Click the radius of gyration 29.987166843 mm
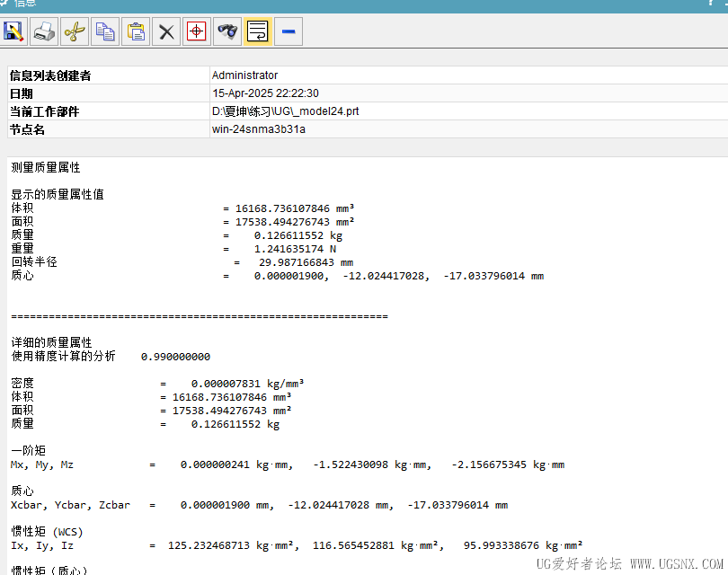Image resolution: width=728 pixels, height=575 pixels. [306, 262]
